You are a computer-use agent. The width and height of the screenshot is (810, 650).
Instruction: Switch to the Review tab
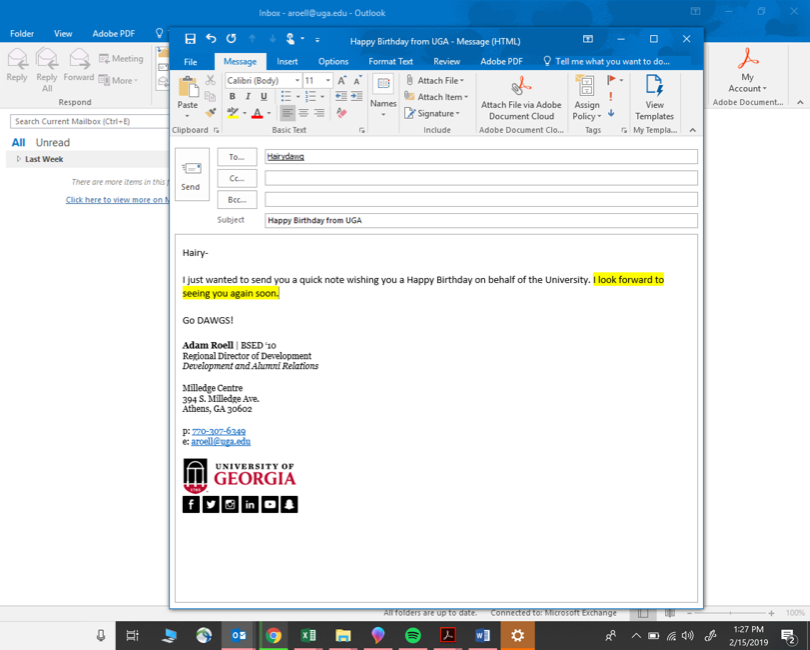point(446,61)
